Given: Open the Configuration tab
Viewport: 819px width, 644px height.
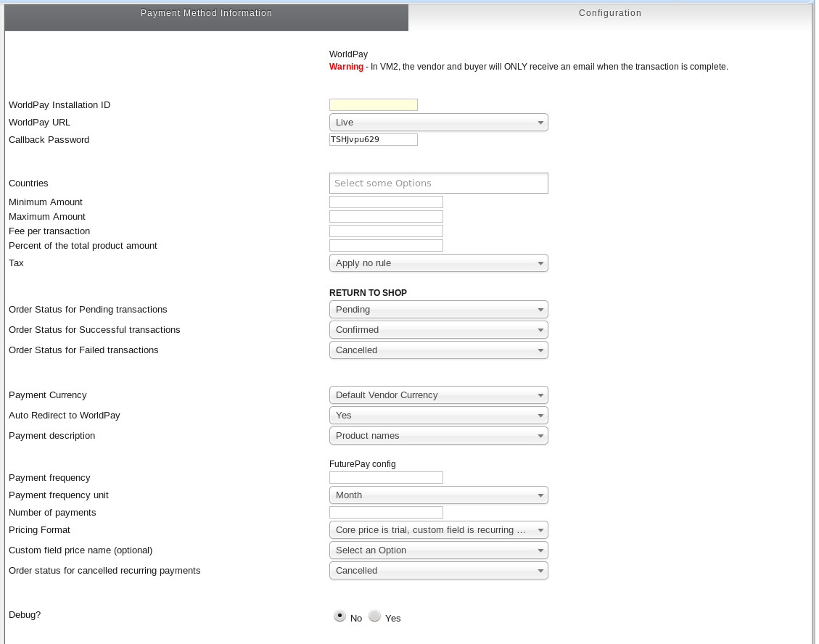Looking at the screenshot, I should 609,17.
